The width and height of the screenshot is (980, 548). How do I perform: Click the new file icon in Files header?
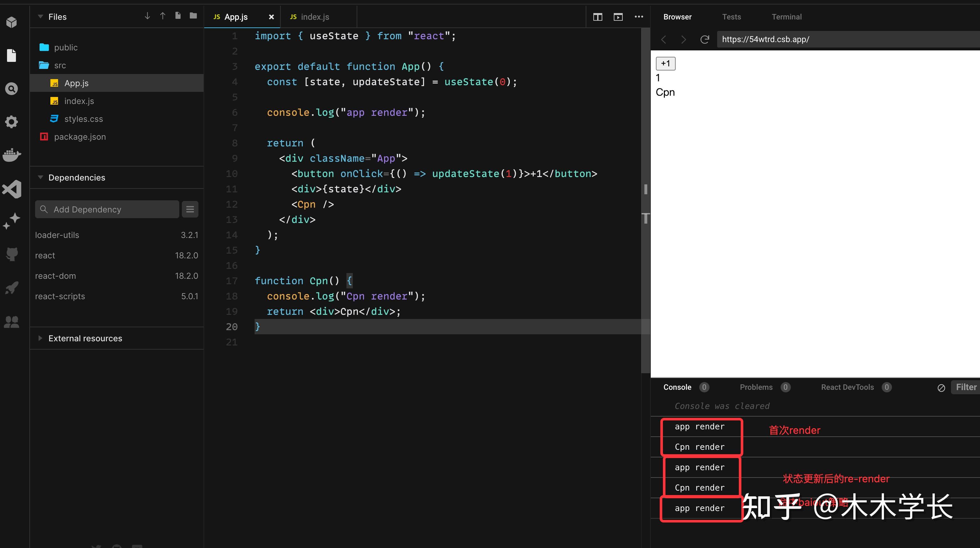tap(178, 16)
